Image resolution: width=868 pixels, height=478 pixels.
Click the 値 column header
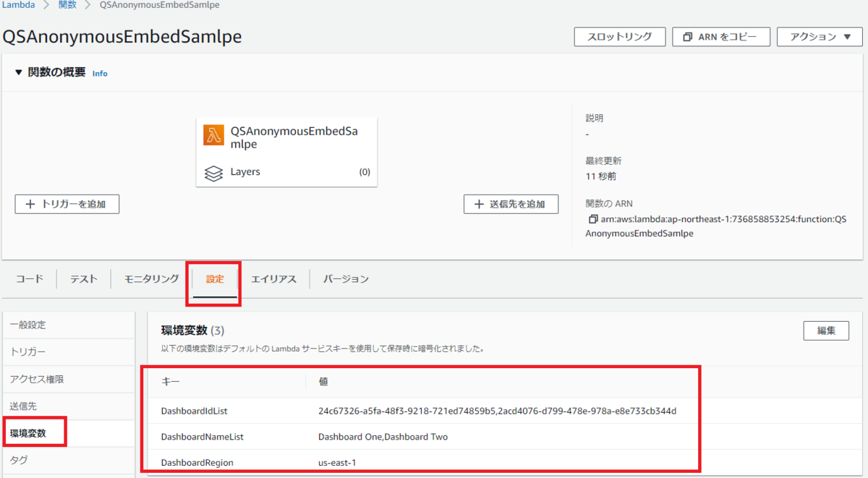(323, 380)
